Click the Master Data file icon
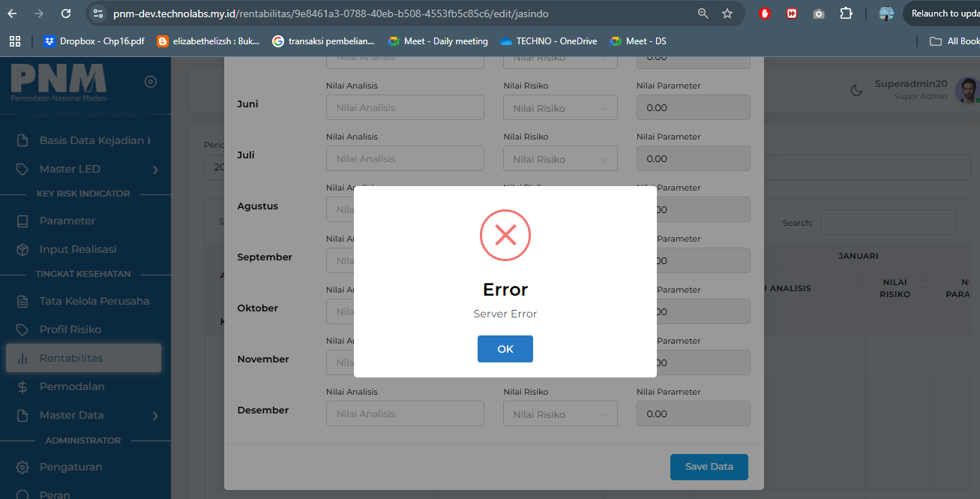 pyautogui.click(x=22, y=415)
